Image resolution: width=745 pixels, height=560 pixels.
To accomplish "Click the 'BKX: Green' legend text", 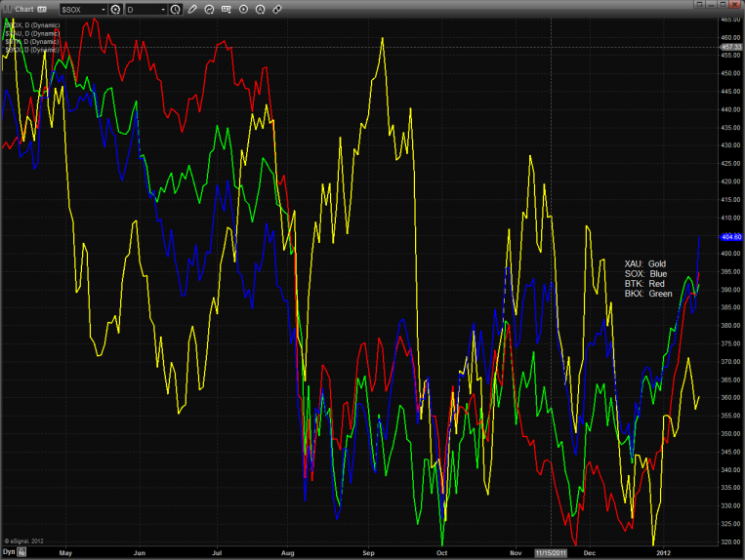I will (x=648, y=294).
